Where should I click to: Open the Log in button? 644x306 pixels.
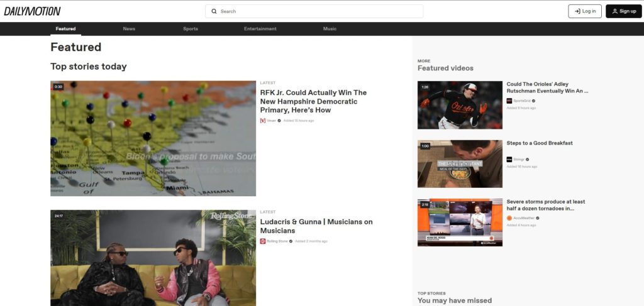(x=584, y=11)
